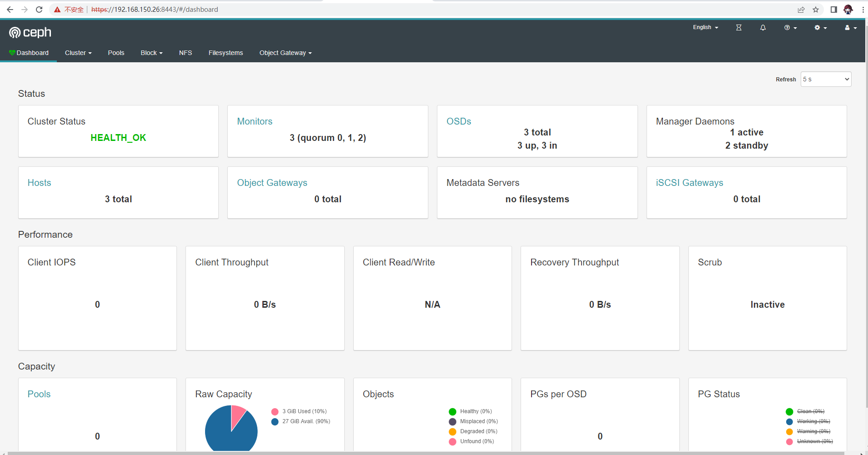Click the HEALTH_OK cluster status

[118, 138]
